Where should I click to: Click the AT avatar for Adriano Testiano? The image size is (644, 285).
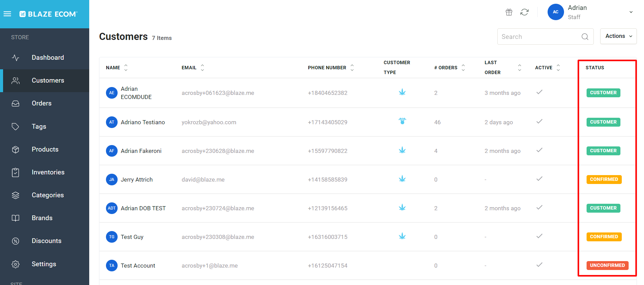(x=112, y=122)
